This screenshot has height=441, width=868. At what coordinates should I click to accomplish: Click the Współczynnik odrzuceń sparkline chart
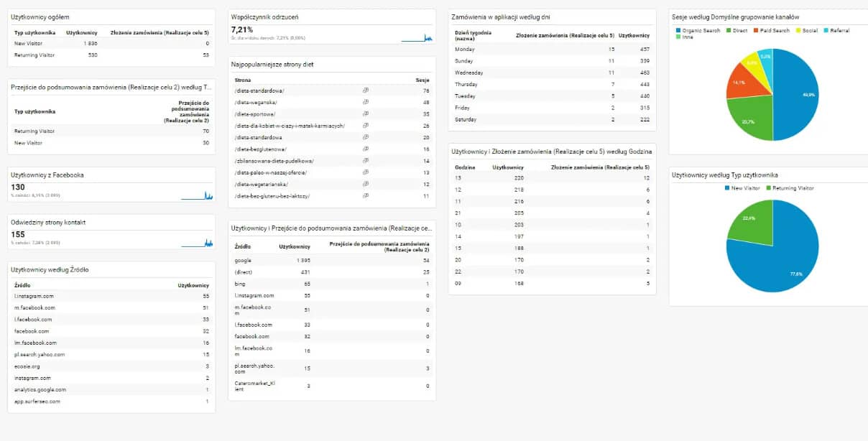[x=417, y=37]
